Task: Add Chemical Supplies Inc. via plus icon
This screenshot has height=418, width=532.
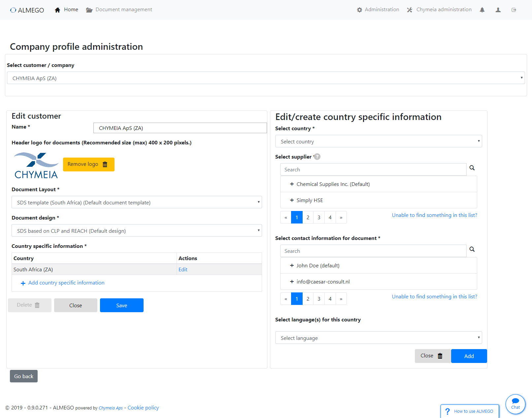Action: pos(292,184)
